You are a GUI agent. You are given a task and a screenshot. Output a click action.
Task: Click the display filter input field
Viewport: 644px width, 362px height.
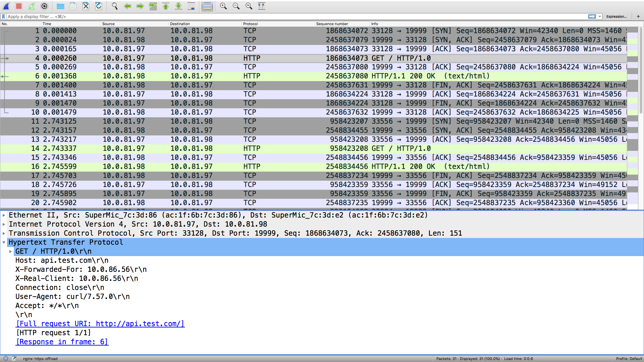pos(295,16)
